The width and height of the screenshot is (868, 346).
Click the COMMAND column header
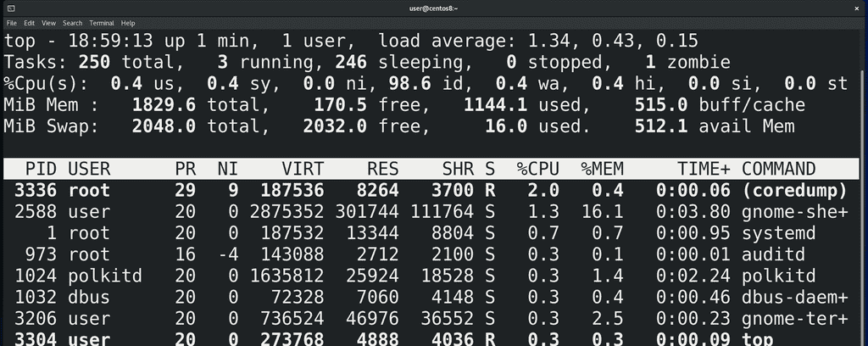click(x=778, y=169)
